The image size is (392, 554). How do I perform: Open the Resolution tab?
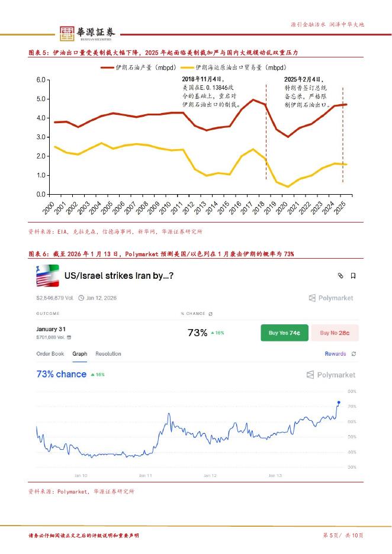(108, 354)
